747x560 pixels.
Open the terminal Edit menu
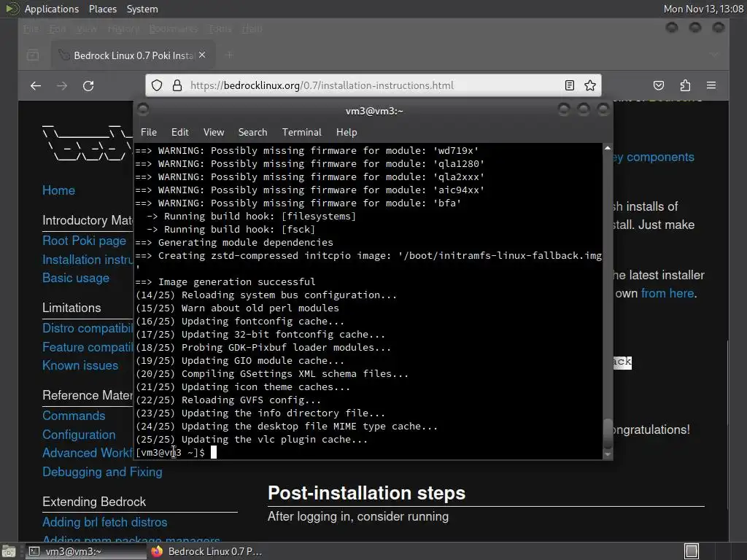pyautogui.click(x=180, y=133)
